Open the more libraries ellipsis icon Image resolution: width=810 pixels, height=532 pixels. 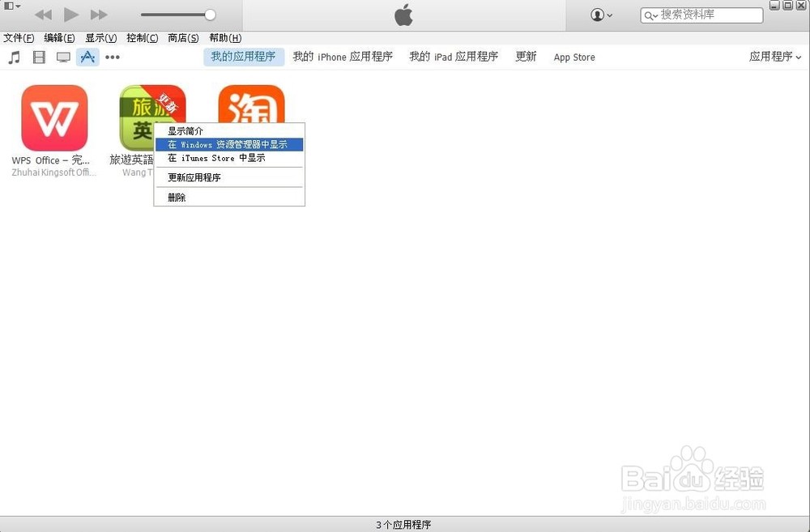[x=112, y=57]
